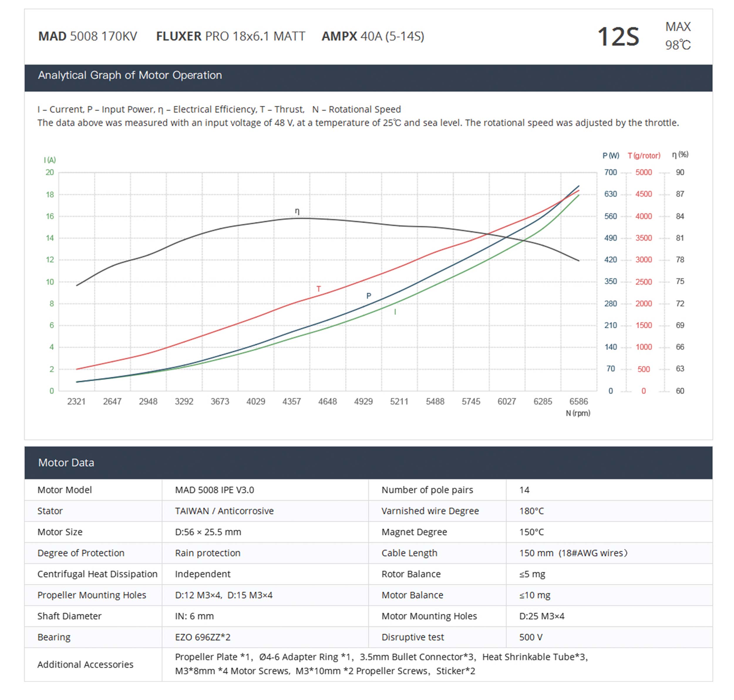Click the green I current curve label
This screenshot has height=700, width=734.
click(395, 312)
